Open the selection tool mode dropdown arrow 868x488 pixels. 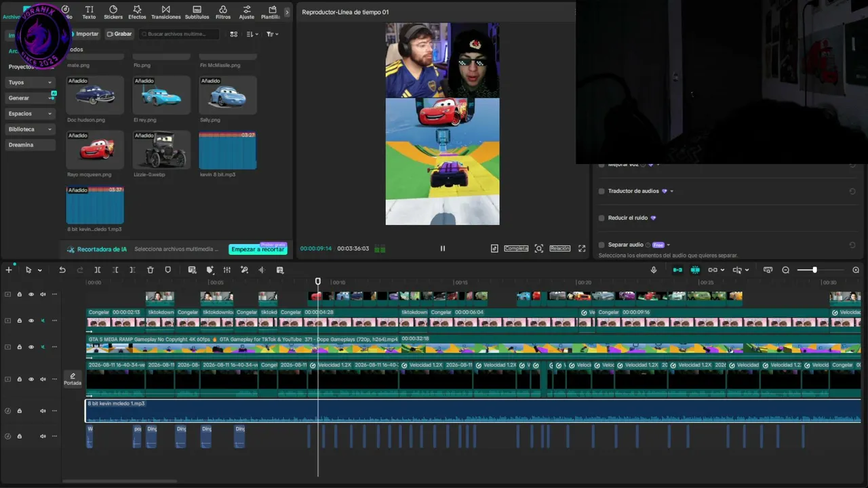coord(39,270)
